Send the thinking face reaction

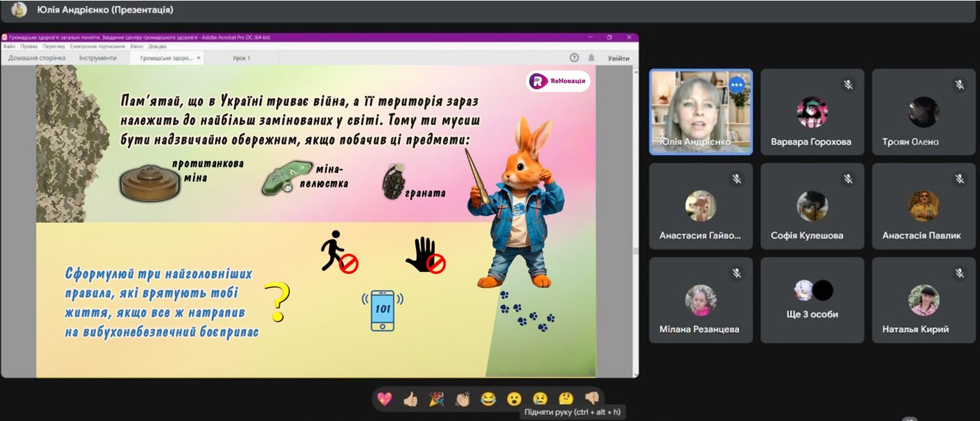click(566, 399)
